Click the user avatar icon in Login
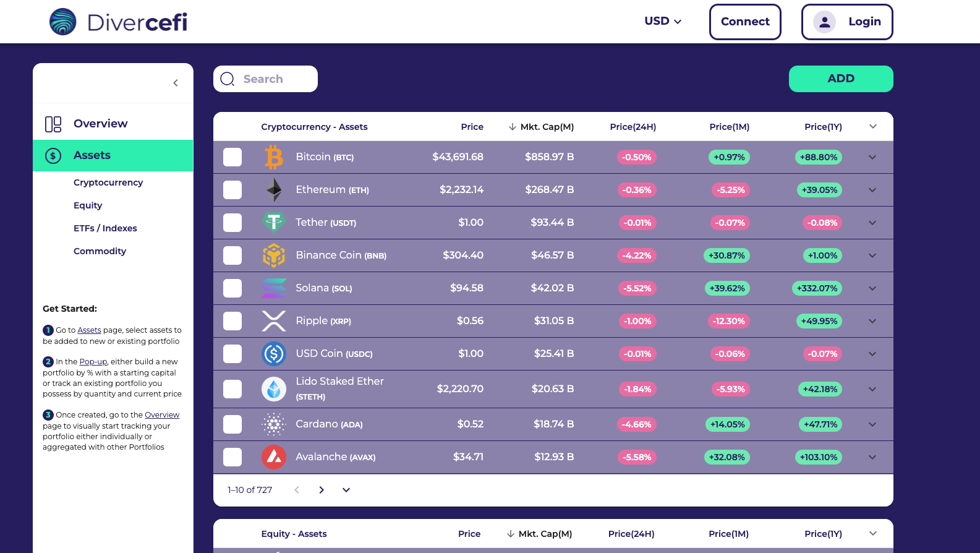 click(824, 22)
